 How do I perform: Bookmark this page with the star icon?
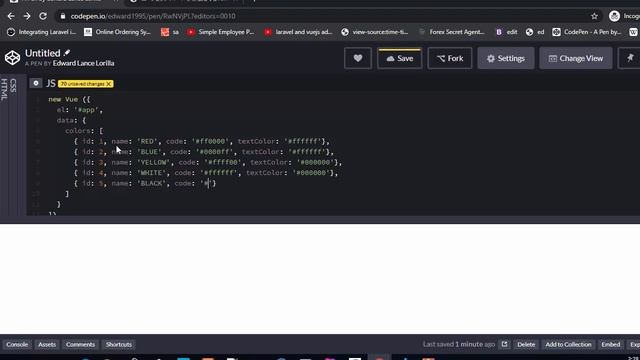click(594, 16)
